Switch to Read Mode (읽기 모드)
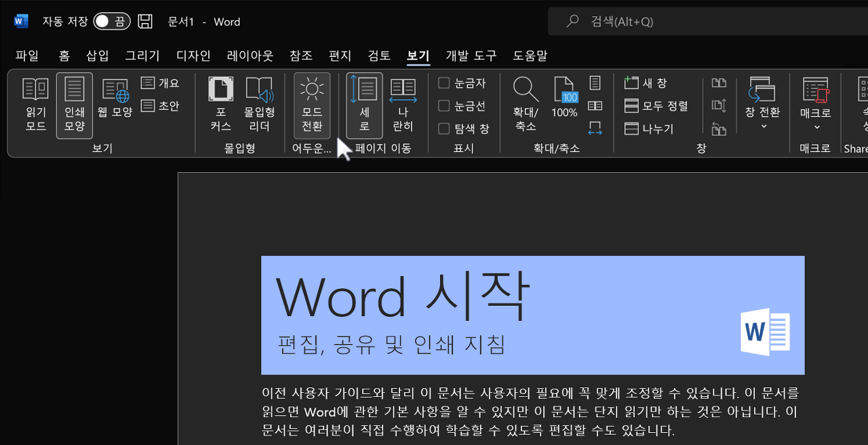Screen dimensions: 868x445 tap(36, 105)
